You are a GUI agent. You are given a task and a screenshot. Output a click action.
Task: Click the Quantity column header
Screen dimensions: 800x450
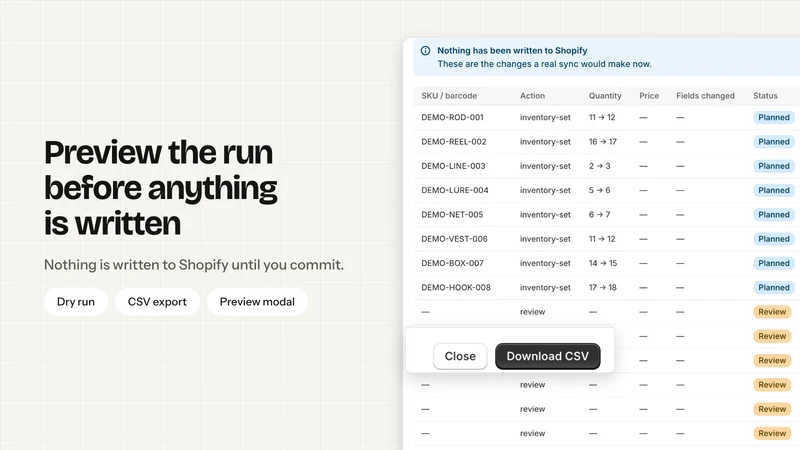coord(605,95)
